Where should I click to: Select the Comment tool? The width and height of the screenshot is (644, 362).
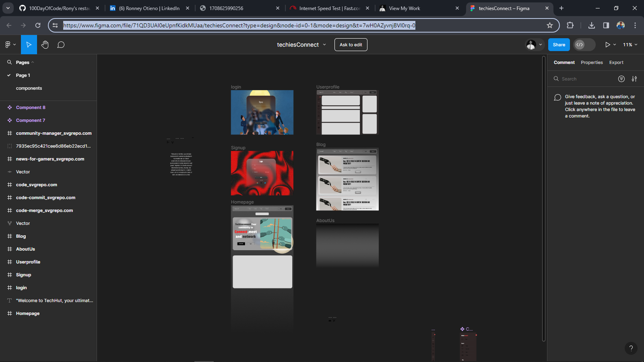[x=61, y=45]
